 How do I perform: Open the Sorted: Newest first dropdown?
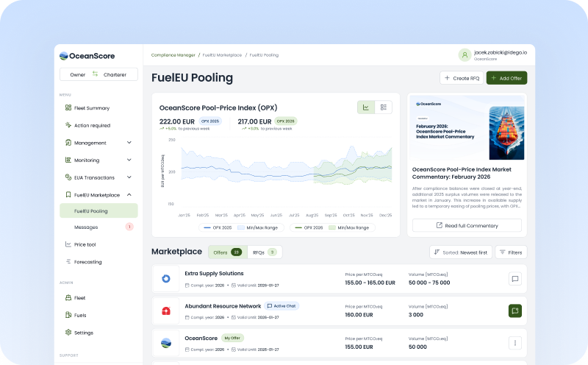[460, 252]
